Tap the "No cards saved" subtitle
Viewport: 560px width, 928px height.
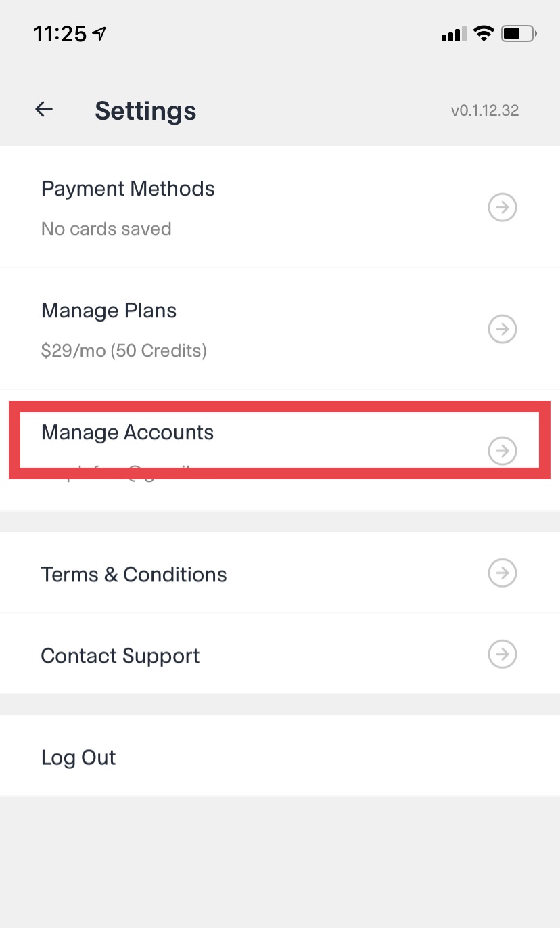[x=106, y=229]
